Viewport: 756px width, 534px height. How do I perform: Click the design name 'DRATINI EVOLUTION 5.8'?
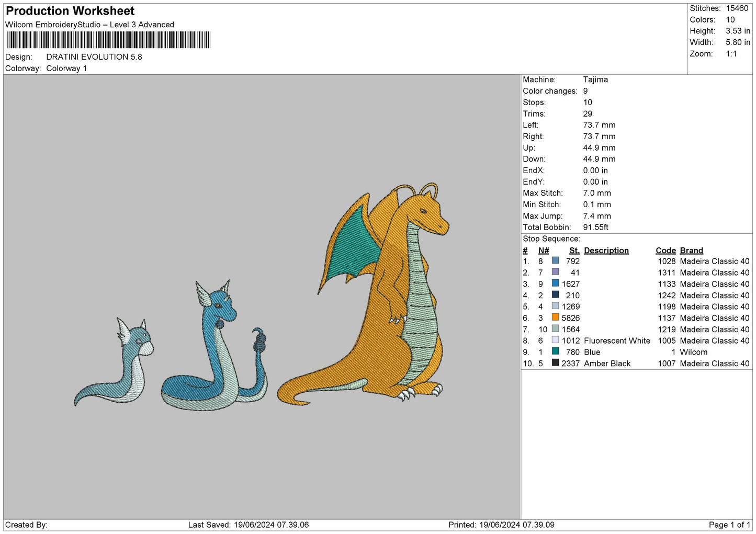click(94, 57)
